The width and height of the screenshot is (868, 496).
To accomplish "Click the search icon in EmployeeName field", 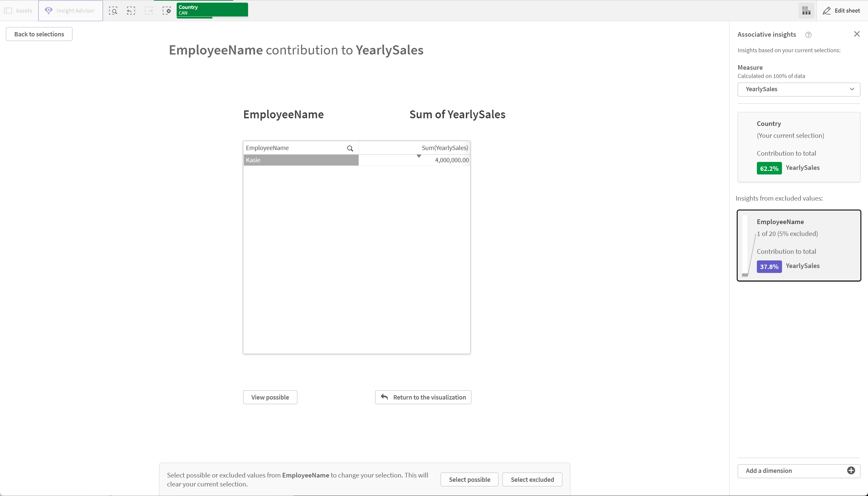I will pos(351,148).
